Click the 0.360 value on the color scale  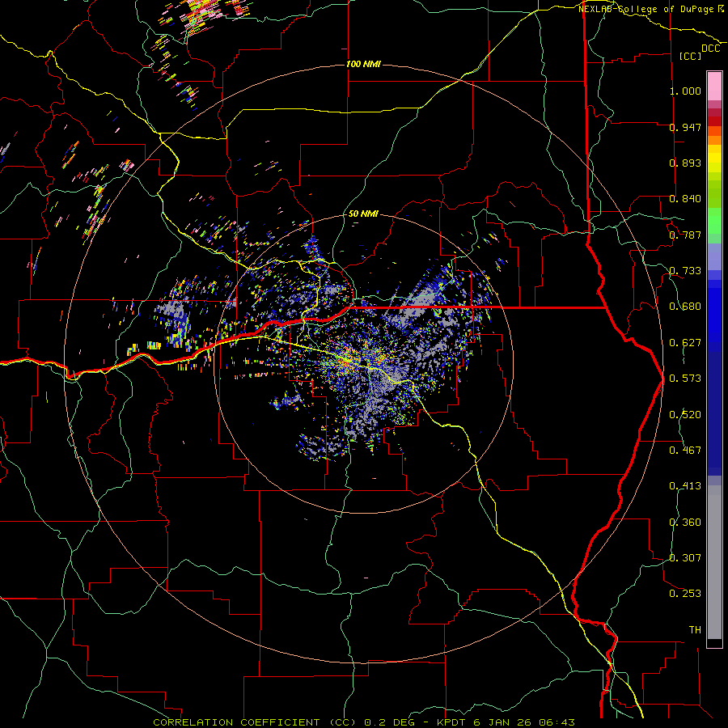pyautogui.click(x=685, y=523)
